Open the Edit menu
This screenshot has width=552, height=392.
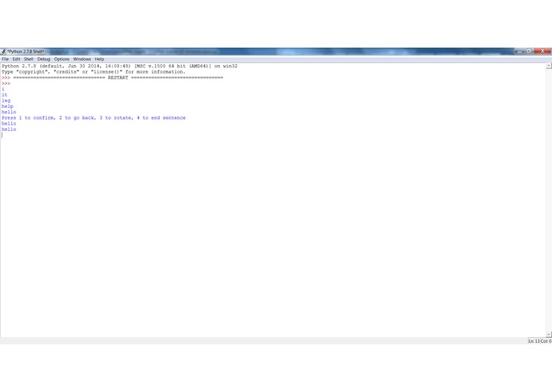click(x=16, y=59)
